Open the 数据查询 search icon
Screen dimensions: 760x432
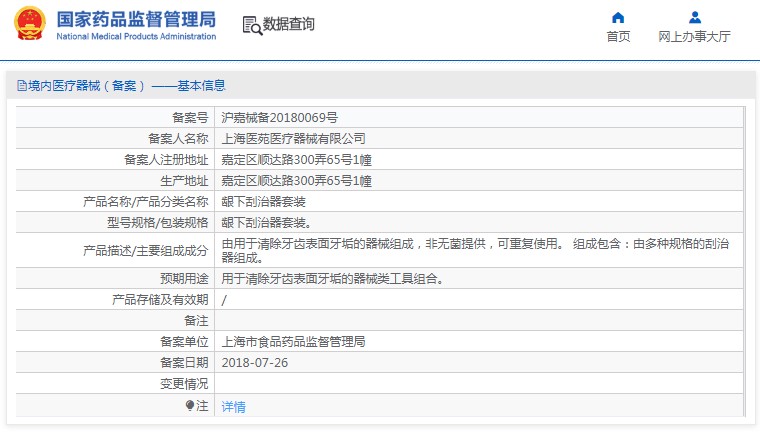coord(252,25)
